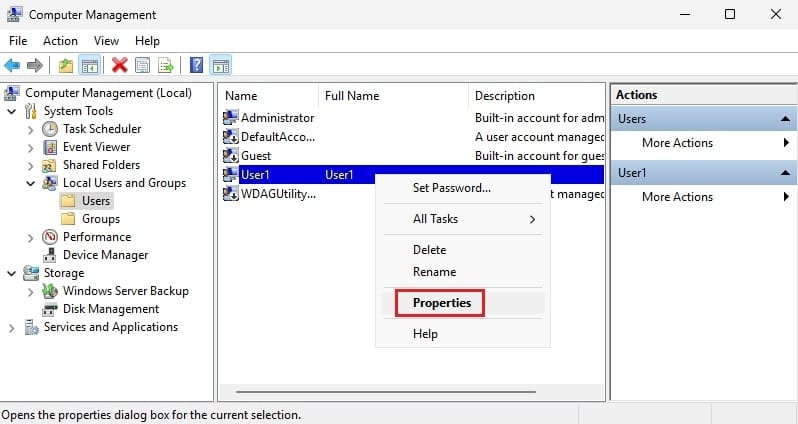Open the Help menu in menu bar

[x=147, y=41]
